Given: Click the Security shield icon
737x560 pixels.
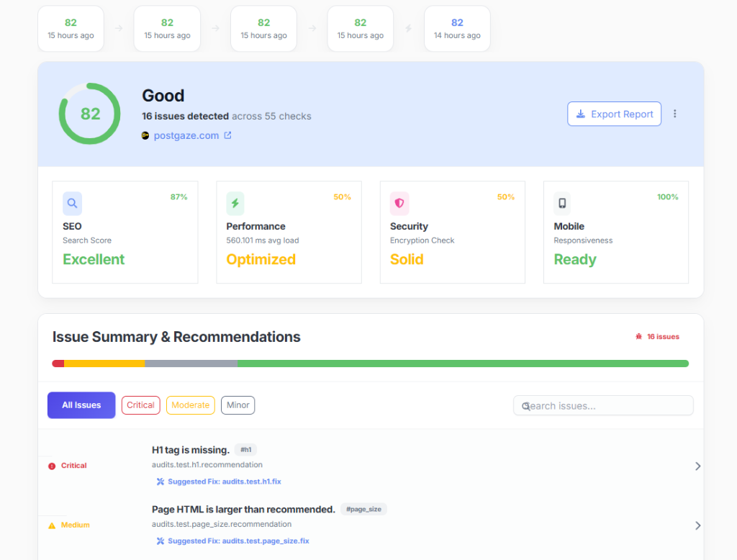Looking at the screenshot, I should [399, 204].
